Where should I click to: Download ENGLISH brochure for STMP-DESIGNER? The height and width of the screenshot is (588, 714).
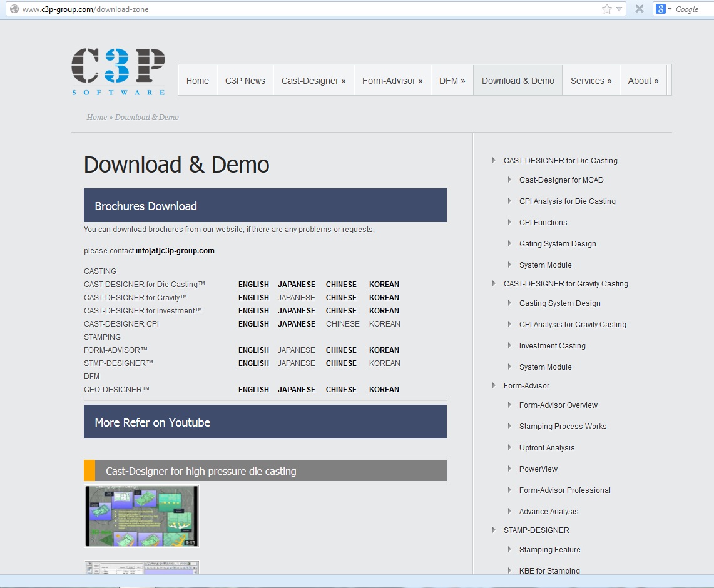point(253,363)
